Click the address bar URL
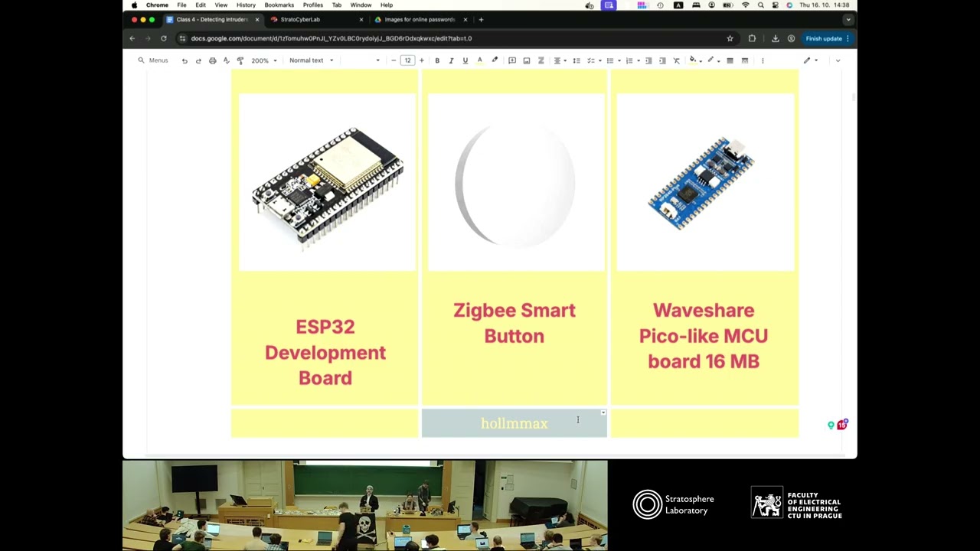The height and width of the screenshot is (551, 980). pyautogui.click(x=332, y=38)
